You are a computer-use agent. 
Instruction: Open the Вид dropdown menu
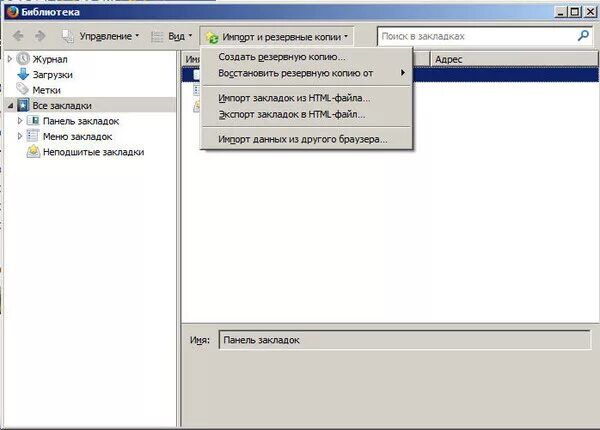pyautogui.click(x=172, y=36)
